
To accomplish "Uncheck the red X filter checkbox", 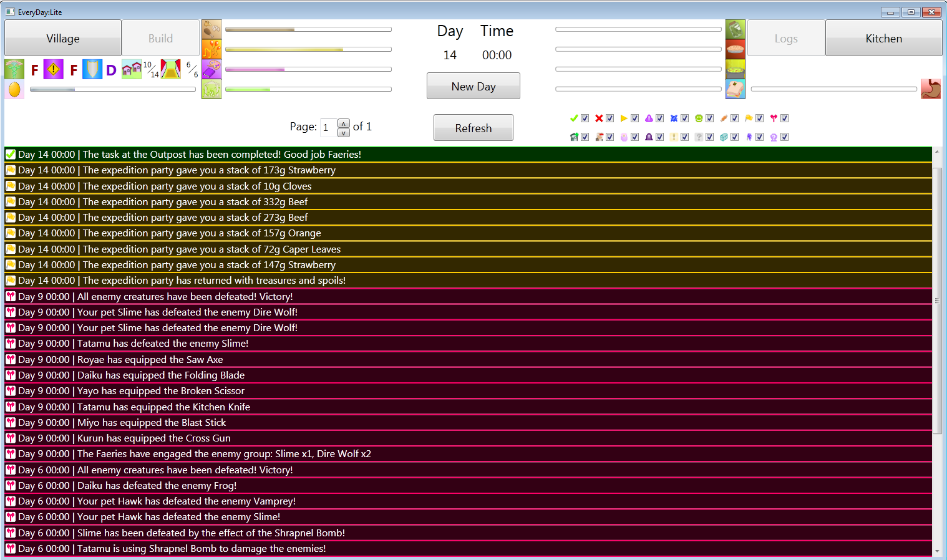I will (x=610, y=118).
